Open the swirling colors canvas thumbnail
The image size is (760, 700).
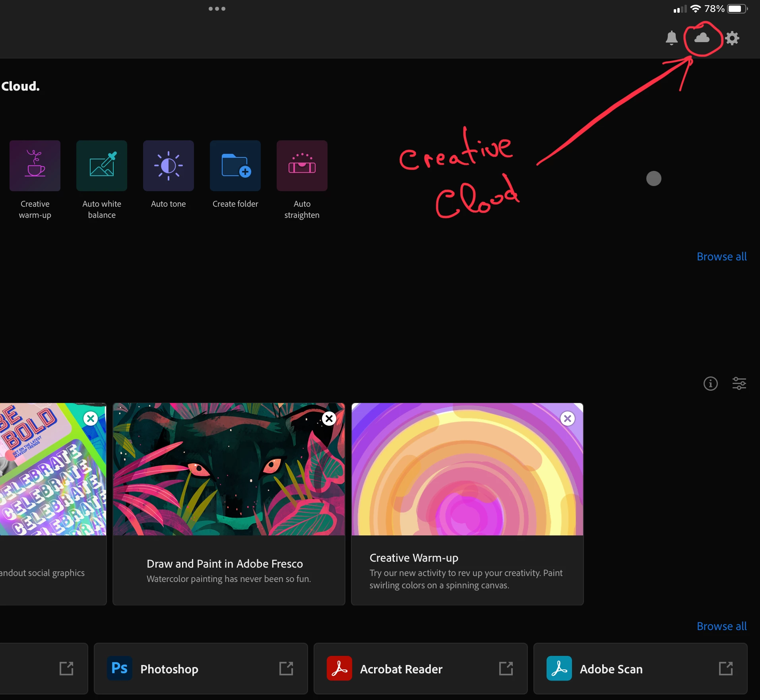[x=467, y=469]
